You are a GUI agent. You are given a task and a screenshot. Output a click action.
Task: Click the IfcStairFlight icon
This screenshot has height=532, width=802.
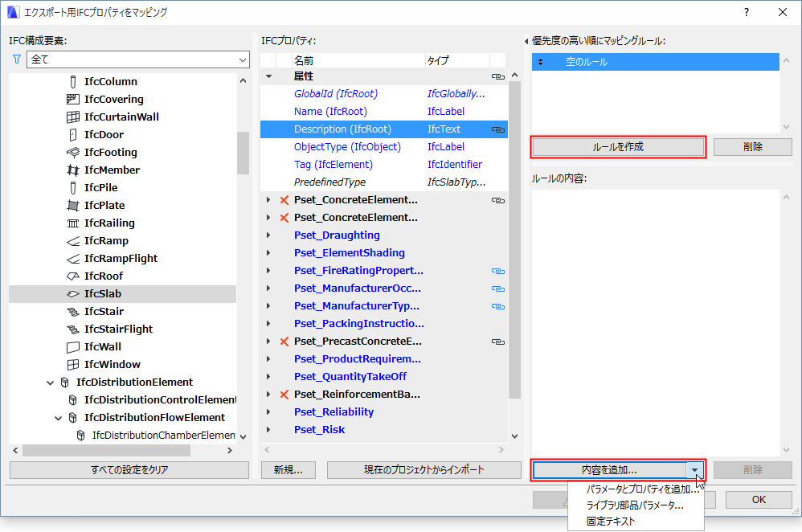pyautogui.click(x=73, y=329)
